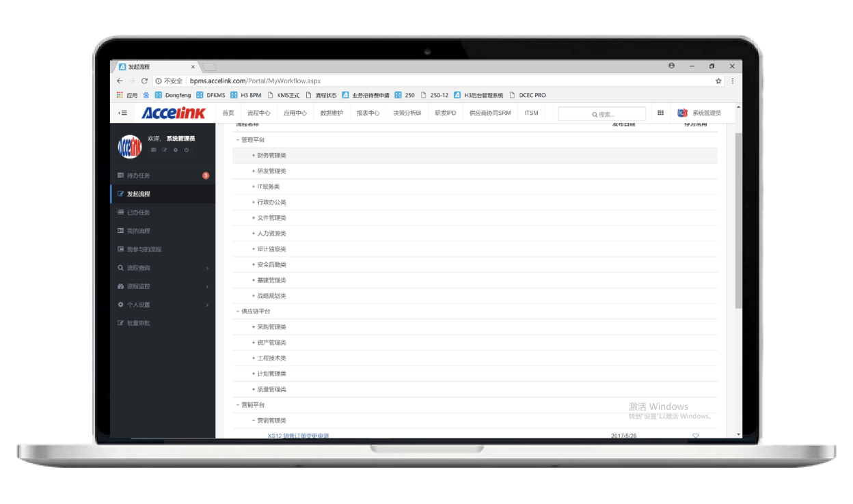The width and height of the screenshot is (853, 504).
Task: Click the power icon under the welcome text
Action: [186, 150]
